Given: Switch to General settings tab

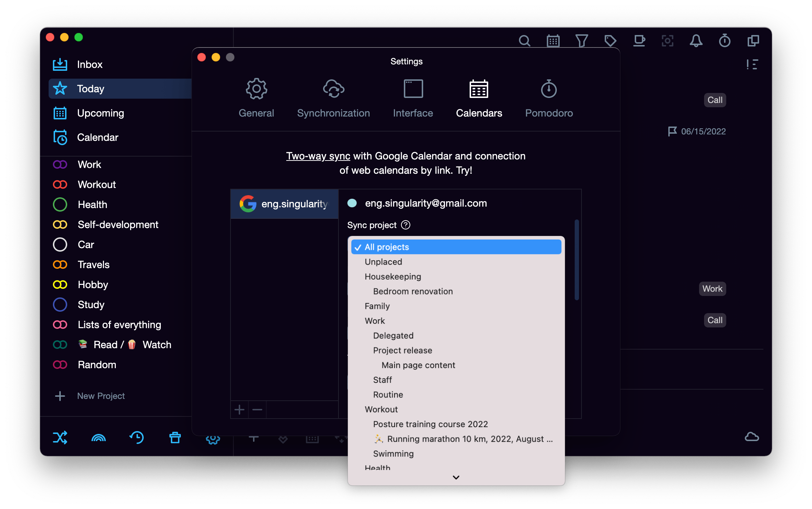Looking at the screenshot, I should pyautogui.click(x=256, y=98).
